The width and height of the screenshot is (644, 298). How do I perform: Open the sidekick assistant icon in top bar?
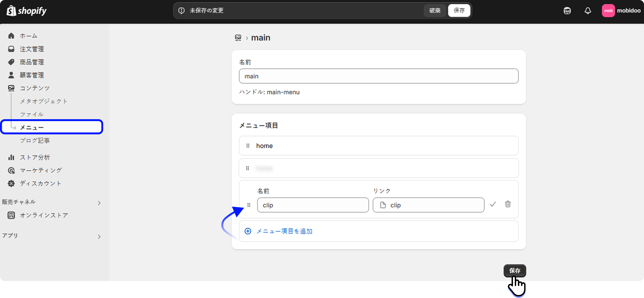click(x=567, y=11)
